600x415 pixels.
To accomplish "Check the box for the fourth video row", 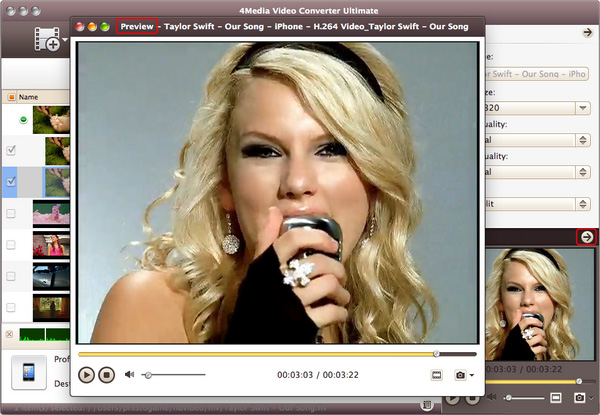I will coord(11,213).
